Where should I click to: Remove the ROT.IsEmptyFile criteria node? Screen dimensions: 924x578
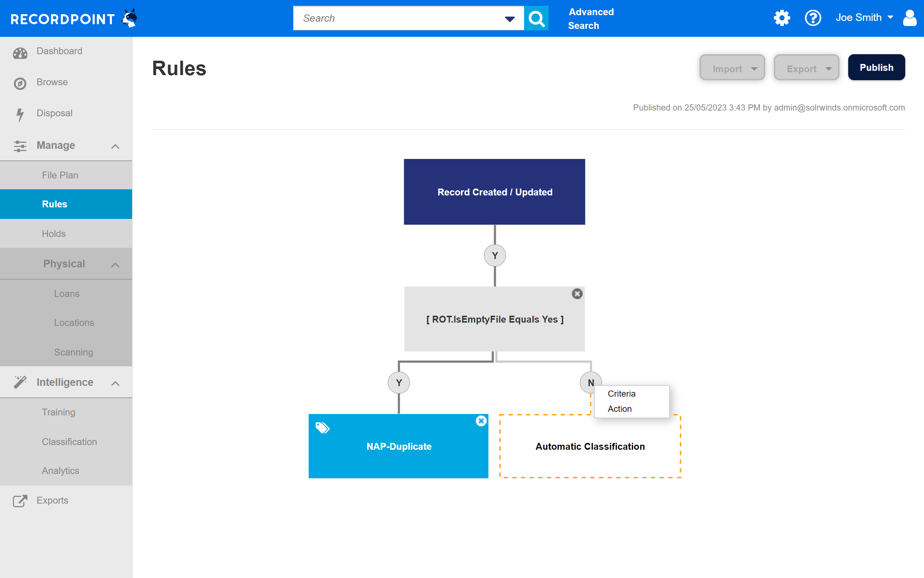coord(577,294)
